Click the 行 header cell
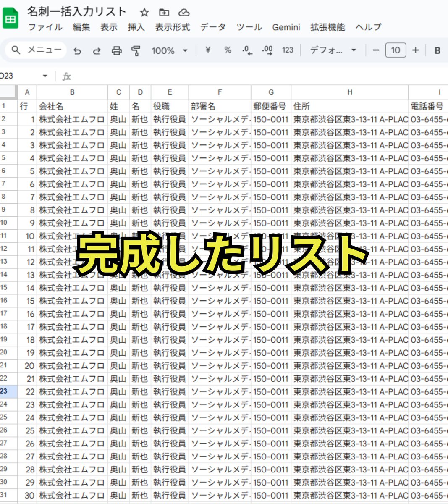 pyautogui.click(x=27, y=106)
